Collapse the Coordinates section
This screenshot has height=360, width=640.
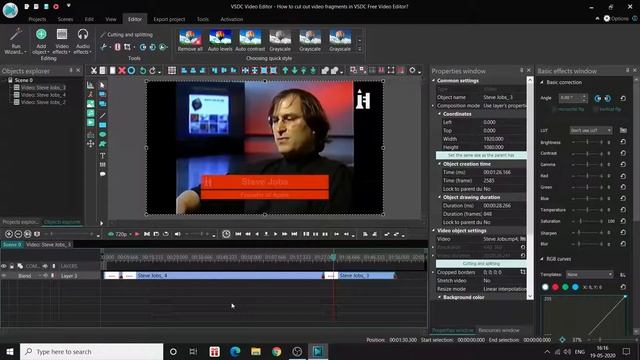[440, 114]
